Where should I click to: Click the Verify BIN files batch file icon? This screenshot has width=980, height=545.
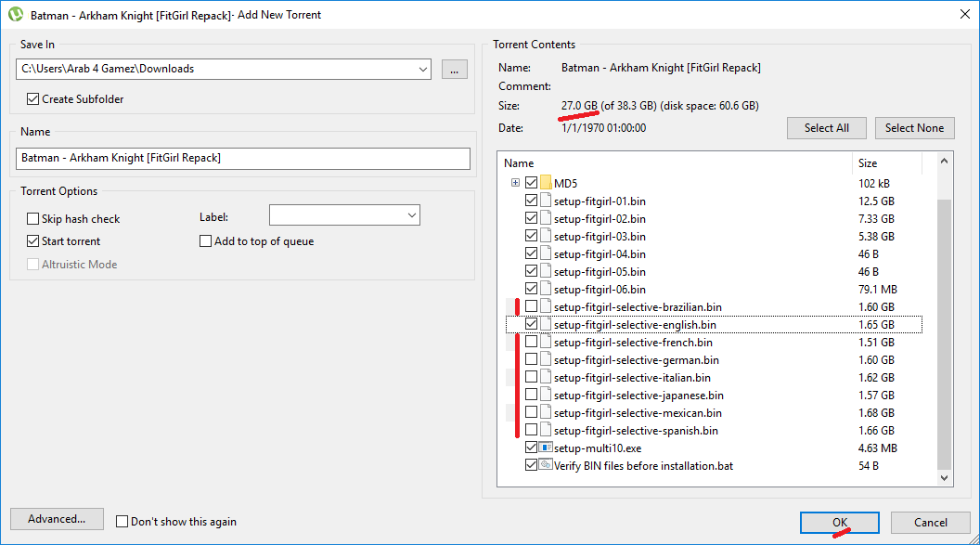[546, 465]
